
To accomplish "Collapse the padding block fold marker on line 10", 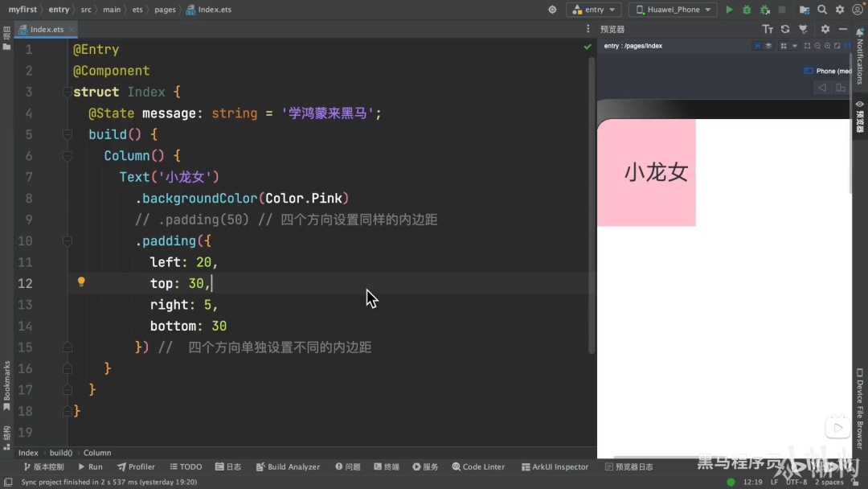I will coord(68,241).
